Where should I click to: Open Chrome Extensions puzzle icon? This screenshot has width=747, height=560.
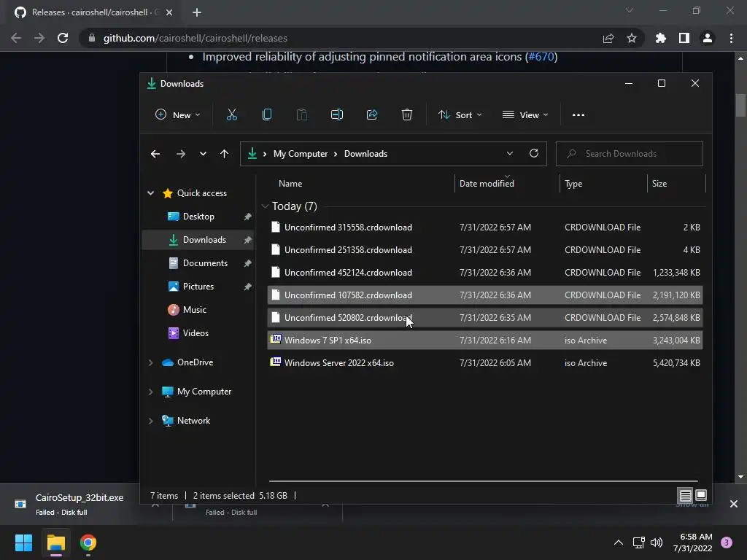tap(661, 38)
